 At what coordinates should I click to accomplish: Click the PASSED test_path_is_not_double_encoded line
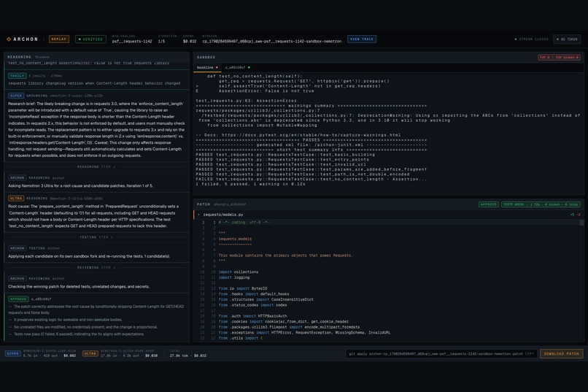[302, 174]
